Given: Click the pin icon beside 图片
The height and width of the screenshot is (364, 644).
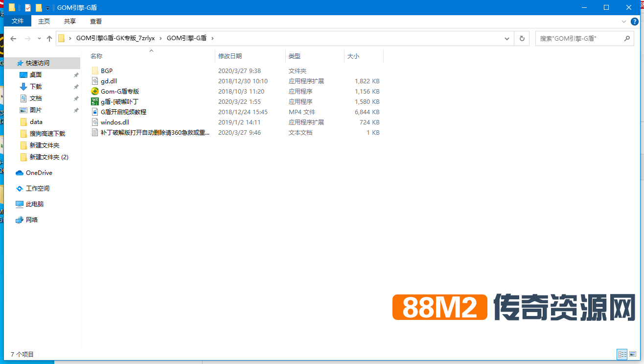Looking at the screenshot, I should click(76, 110).
